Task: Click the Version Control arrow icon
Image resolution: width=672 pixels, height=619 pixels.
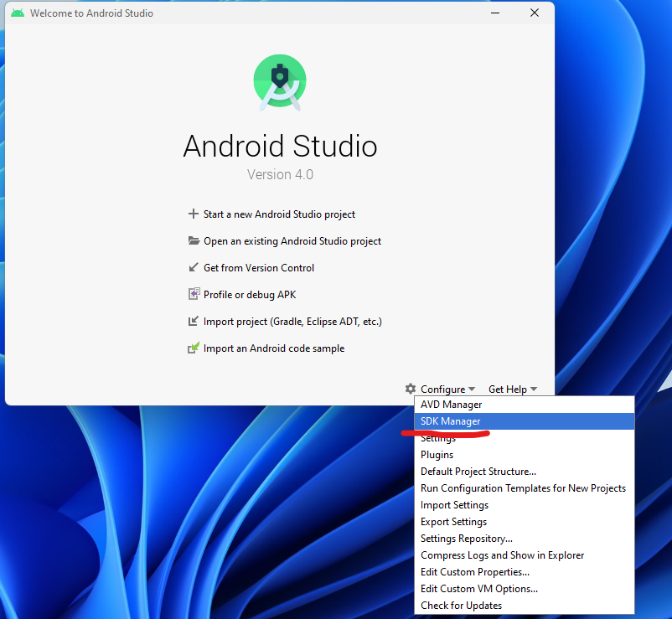Action: (194, 268)
